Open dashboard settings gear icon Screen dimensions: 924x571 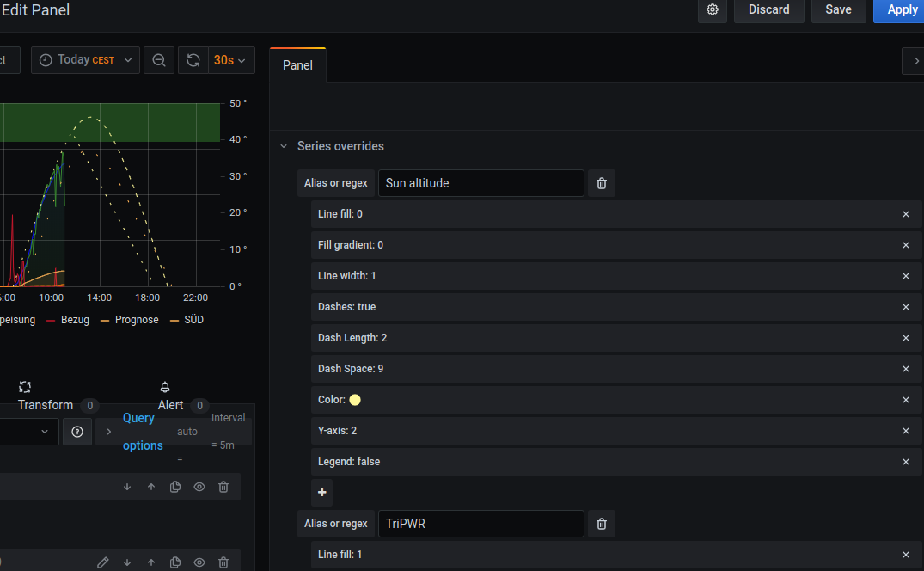(713, 9)
